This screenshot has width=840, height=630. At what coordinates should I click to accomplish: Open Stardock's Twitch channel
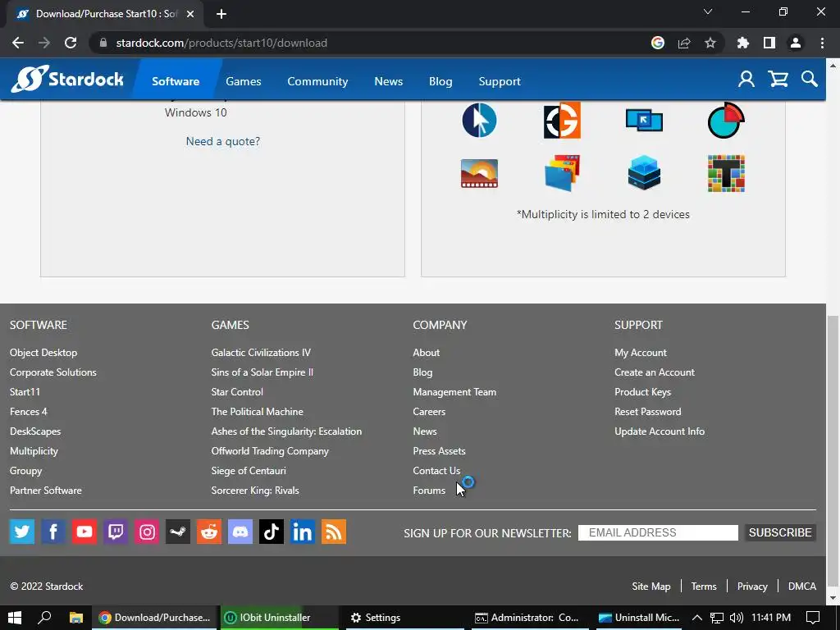click(115, 532)
